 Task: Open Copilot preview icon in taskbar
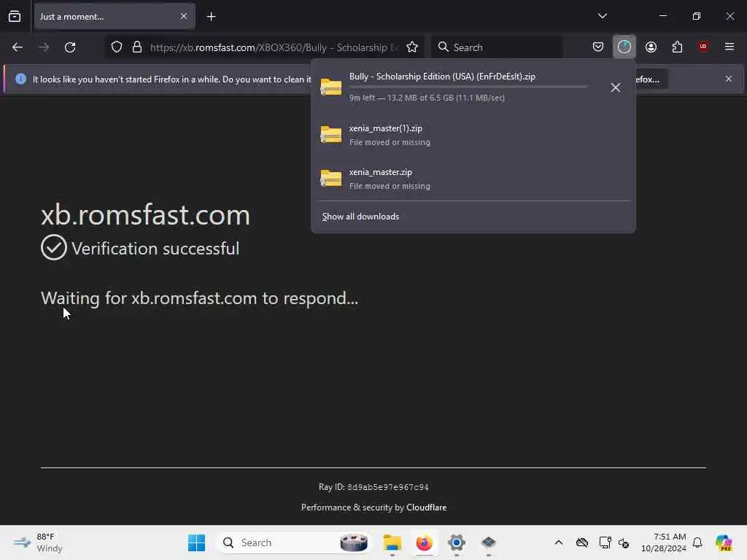click(723, 542)
